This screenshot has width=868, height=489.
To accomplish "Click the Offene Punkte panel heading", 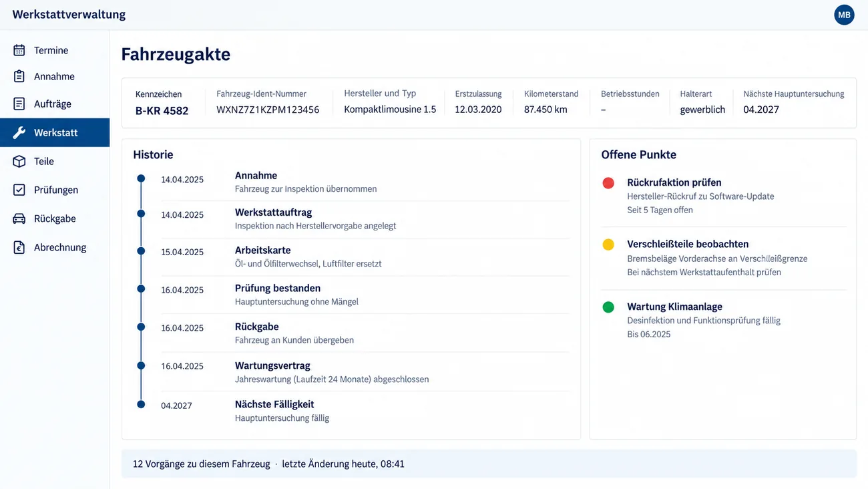I will [x=638, y=154].
